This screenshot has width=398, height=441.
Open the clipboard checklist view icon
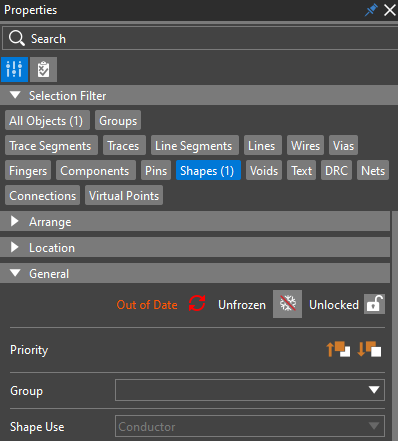[43, 69]
